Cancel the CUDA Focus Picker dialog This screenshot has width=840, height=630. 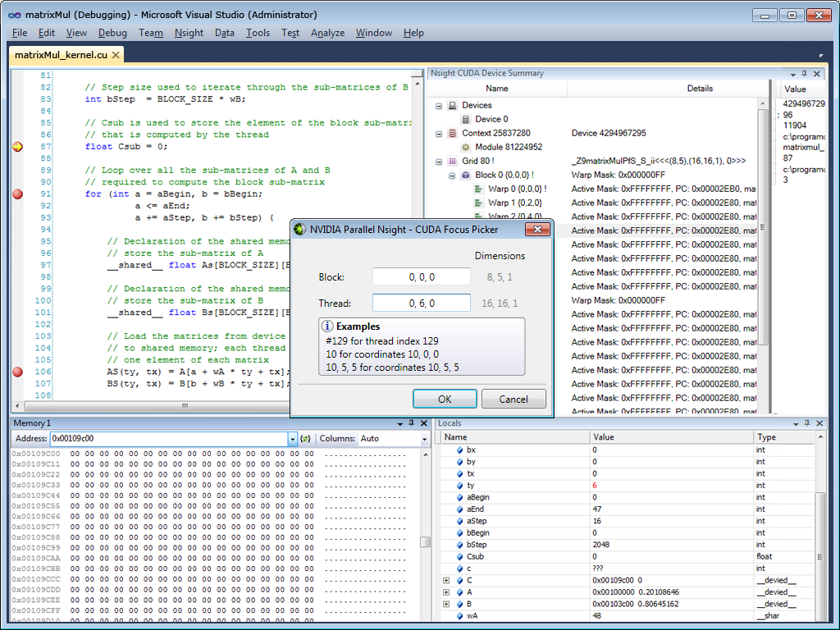[x=514, y=399]
